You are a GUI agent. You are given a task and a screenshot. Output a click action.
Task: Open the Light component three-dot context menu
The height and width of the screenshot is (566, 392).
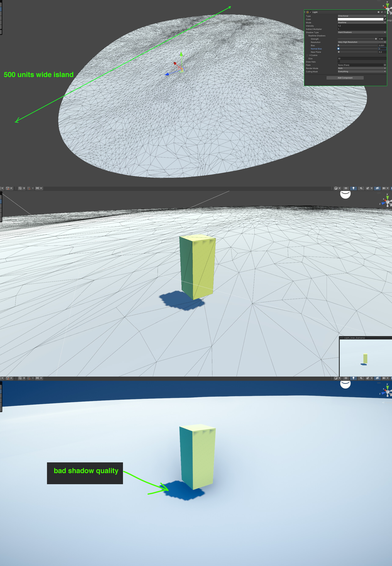point(385,12)
